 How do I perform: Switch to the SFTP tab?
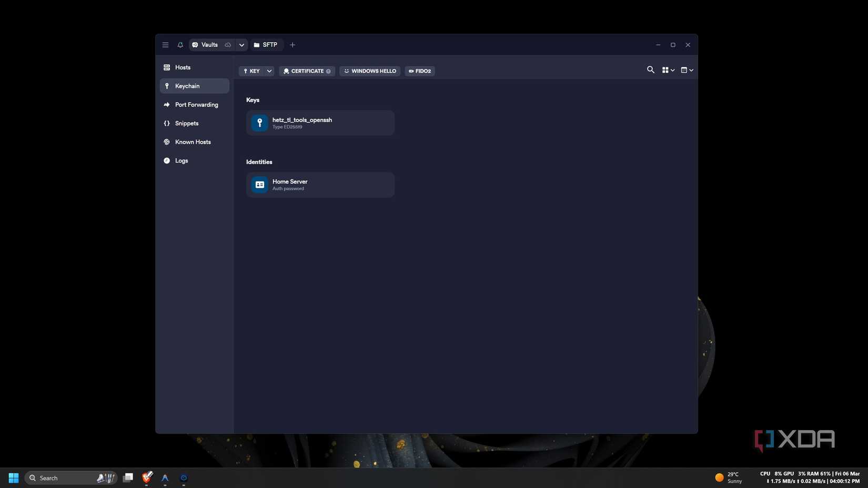267,45
